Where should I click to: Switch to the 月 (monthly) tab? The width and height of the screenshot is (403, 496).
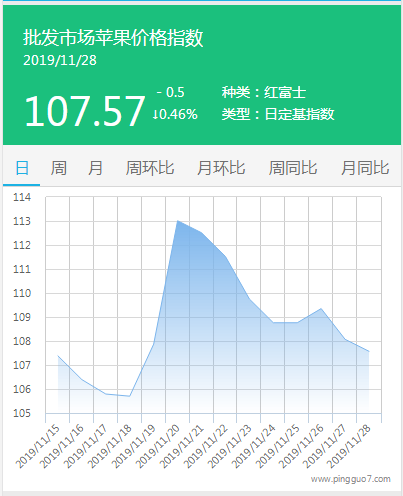pos(95,168)
